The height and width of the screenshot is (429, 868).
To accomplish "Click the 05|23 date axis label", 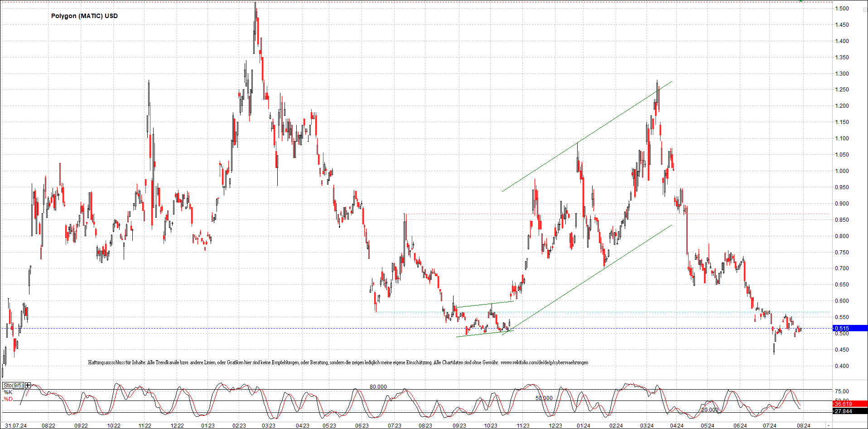I will pos(329,425).
